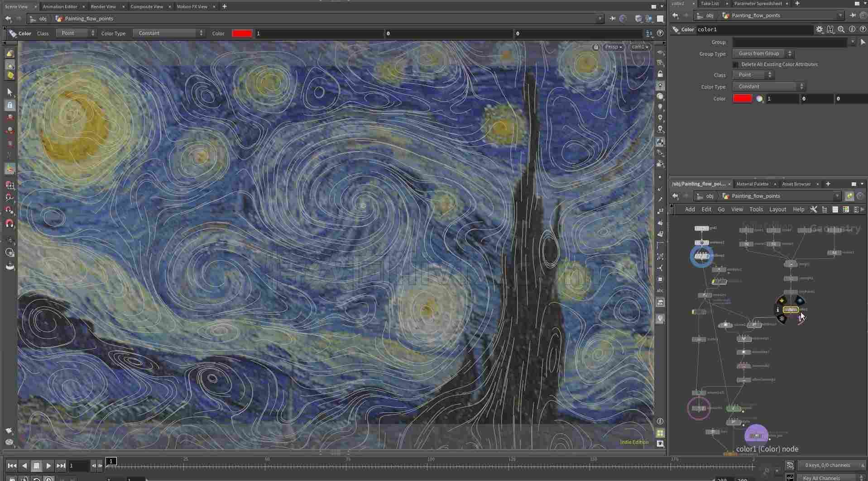Viewport: 868px width, 481px height.
Task: Click viewport lock camera icon near Persp
Action: (x=596, y=47)
